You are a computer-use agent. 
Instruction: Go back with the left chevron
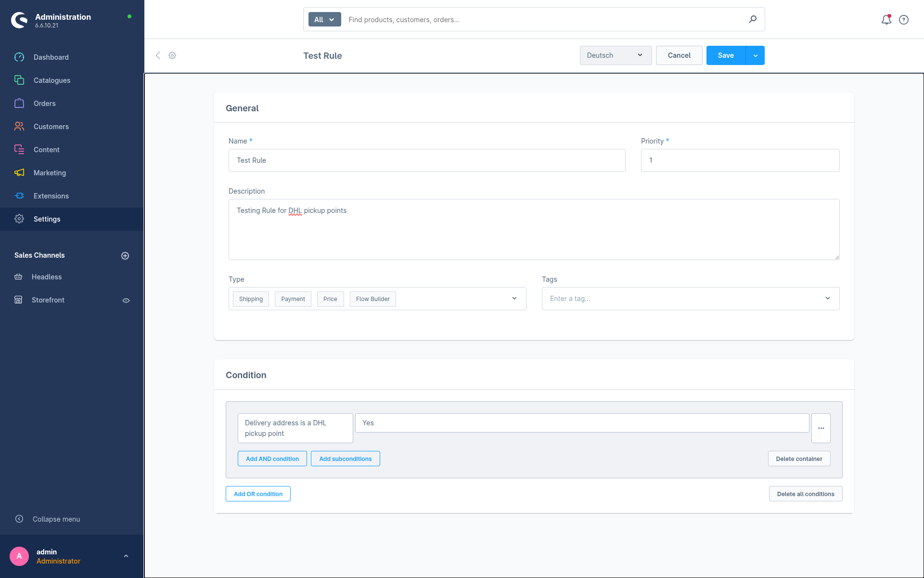click(158, 55)
